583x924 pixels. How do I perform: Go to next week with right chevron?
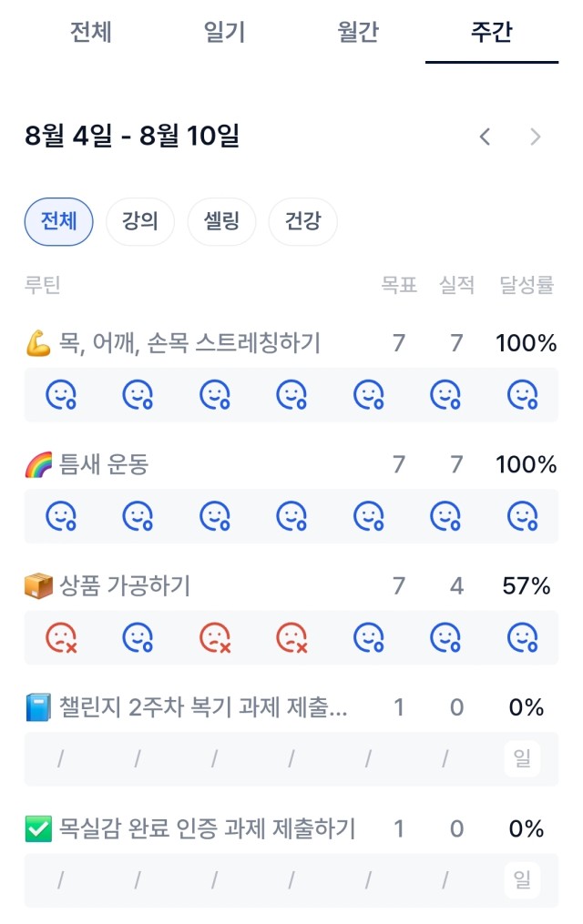pyautogui.click(x=536, y=137)
